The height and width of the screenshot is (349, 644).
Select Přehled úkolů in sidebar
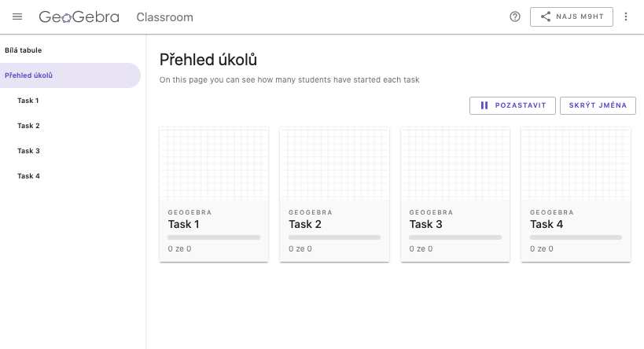(70, 75)
